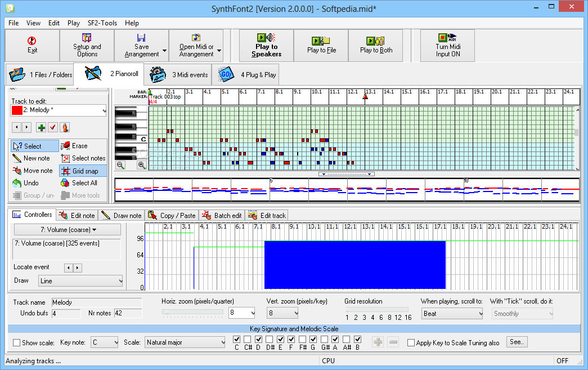This screenshot has height=370, width=588.
Task: Check the A# note checkbox
Action: [x=347, y=339]
